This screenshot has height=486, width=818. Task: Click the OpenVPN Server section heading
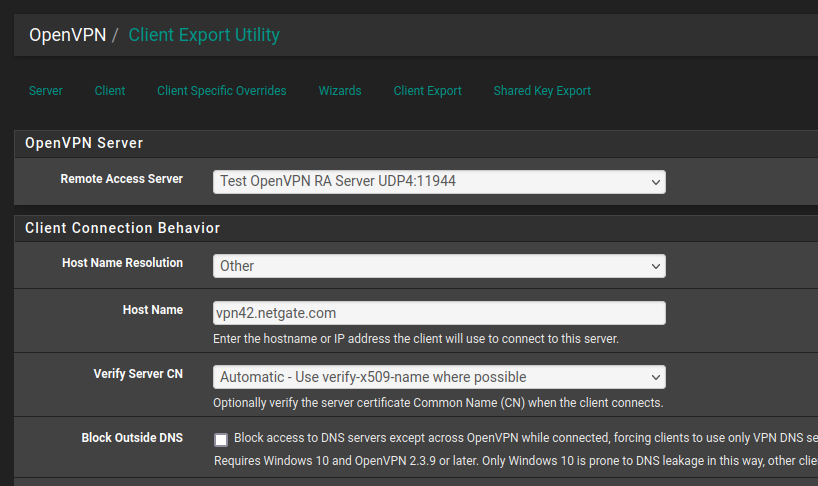pos(84,143)
